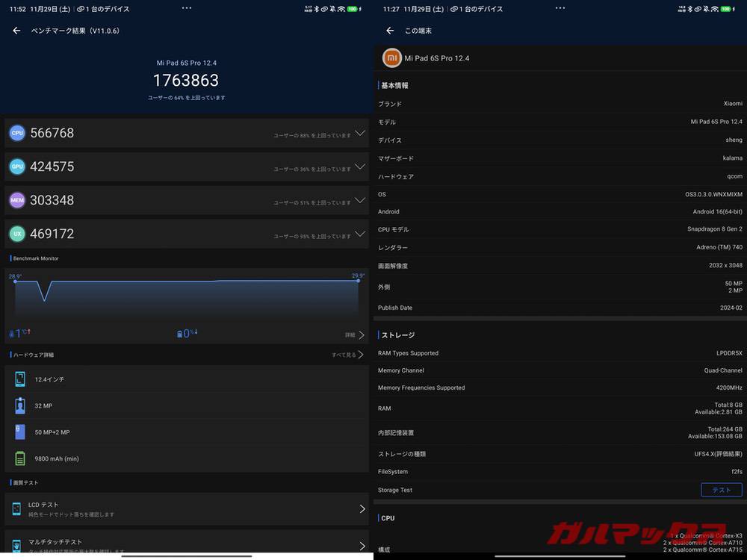
Task: Open the three-dot menu at top center
Action: (x=185, y=7)
